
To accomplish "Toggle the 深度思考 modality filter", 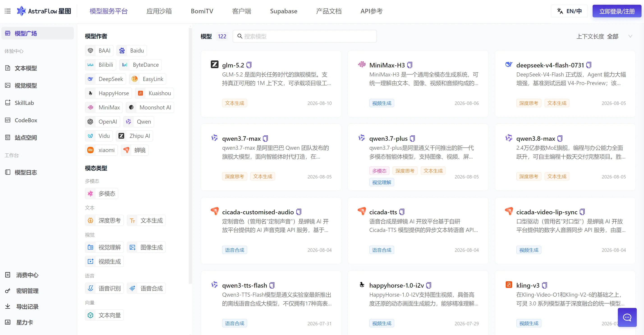I will 104,220.
